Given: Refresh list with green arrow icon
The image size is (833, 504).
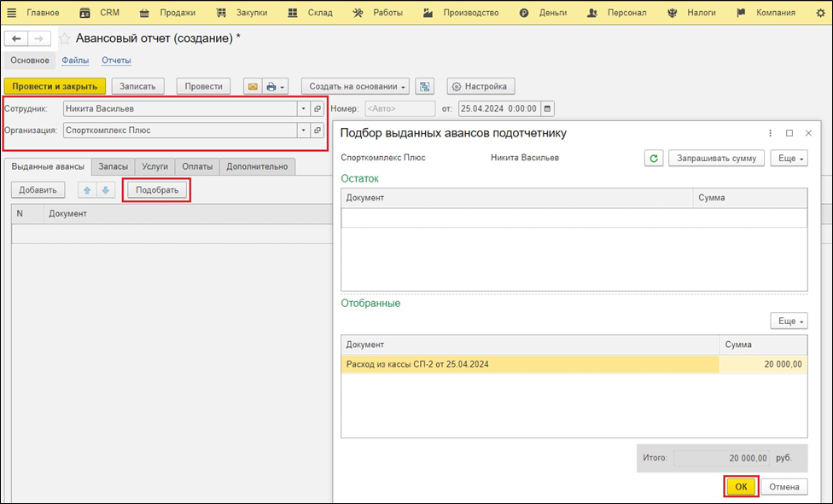Looking at the screenshot, I should pyautogui.click(x=653, y=158).
